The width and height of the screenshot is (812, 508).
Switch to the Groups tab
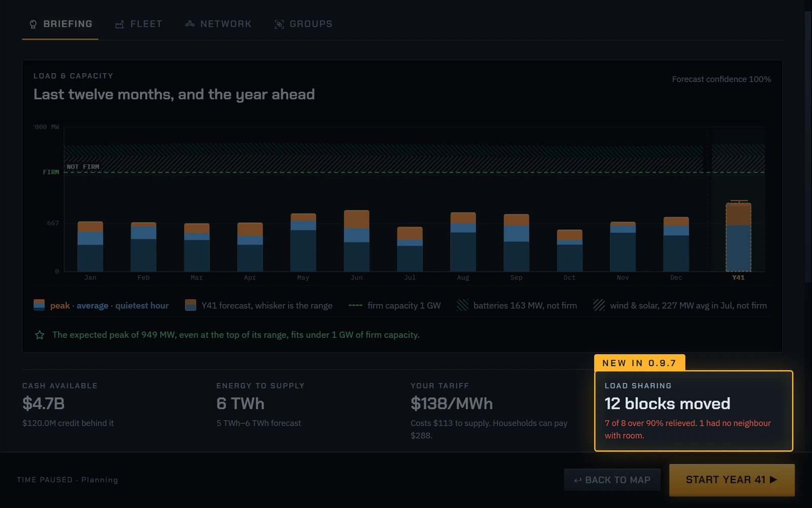point(303,24)
